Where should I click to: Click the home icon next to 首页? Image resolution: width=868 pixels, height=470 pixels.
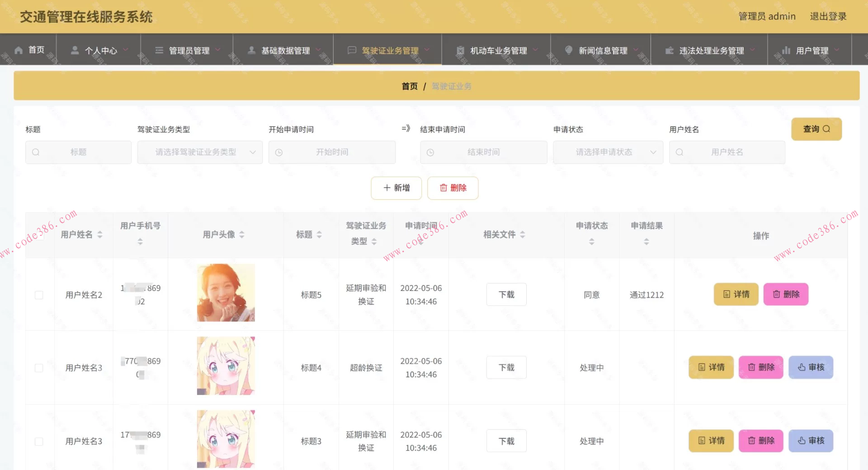click(x=18, y=50)
